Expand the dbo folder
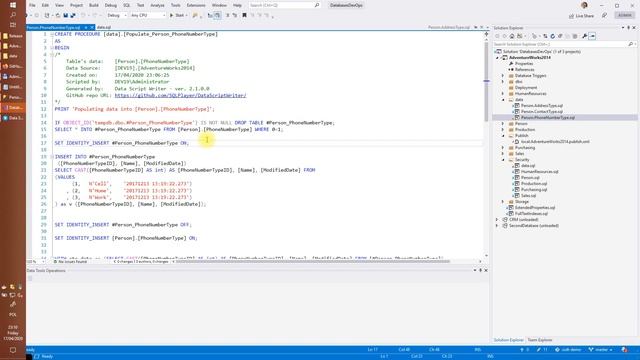 [x=503, y=82]
